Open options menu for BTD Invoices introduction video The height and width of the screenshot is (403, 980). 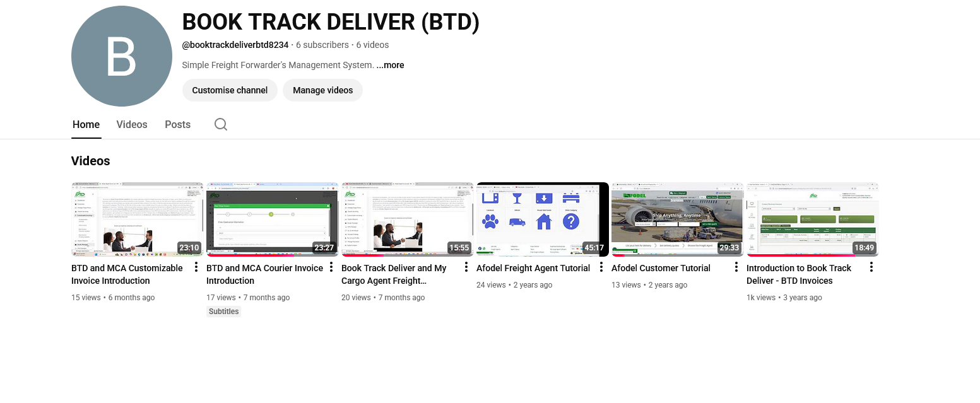click(x=871, y=267)
